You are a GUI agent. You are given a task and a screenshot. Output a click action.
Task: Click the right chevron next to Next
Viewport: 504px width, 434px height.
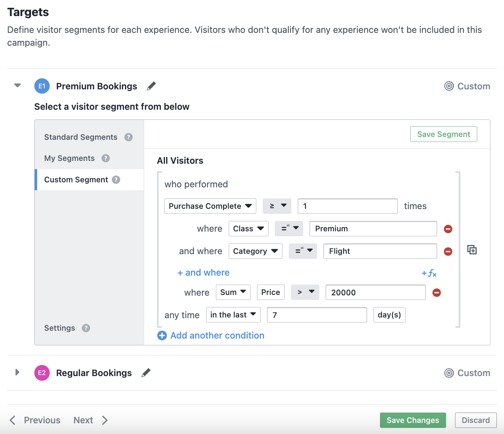tap(105, 420)
